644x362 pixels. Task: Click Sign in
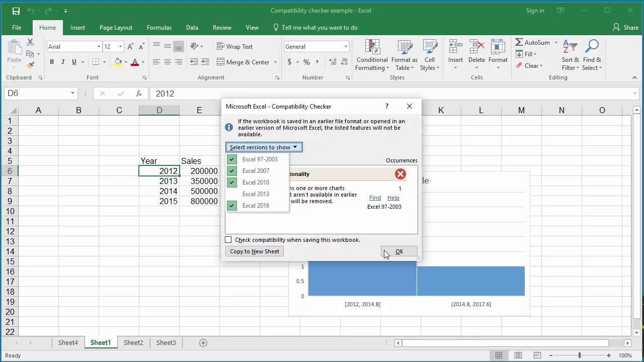[x=535, y=11]
